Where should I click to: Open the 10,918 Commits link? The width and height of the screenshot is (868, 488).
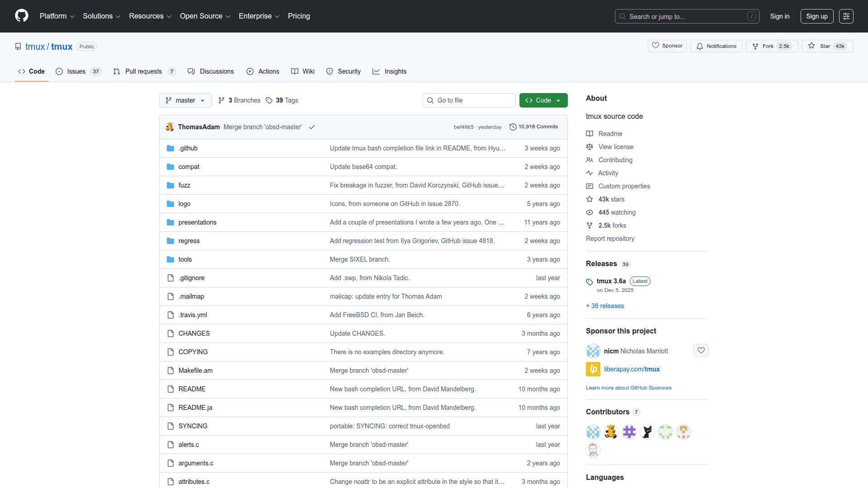coord(534,127)
